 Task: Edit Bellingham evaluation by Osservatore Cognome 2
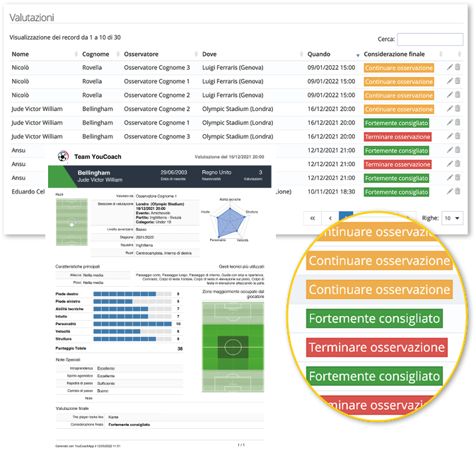coord(450,109)
